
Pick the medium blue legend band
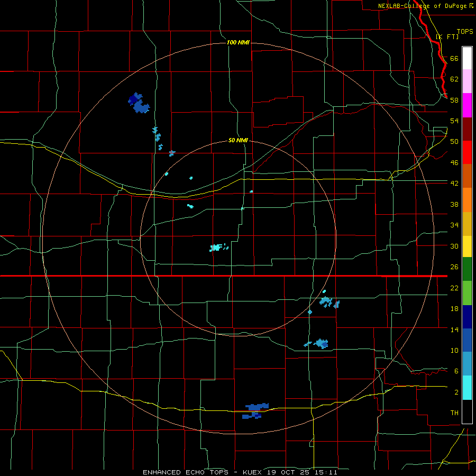point(467,340)
